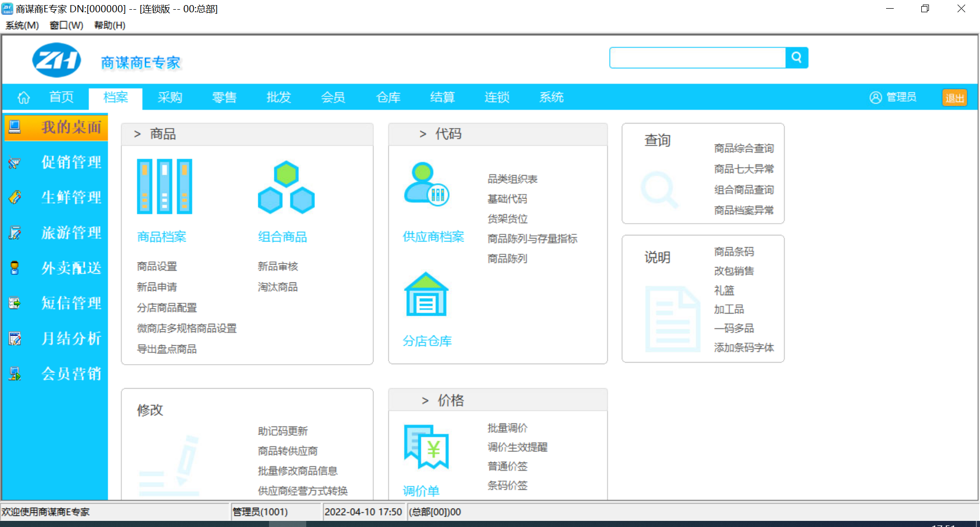Open the 基础代码 link
980x527 pixels.
[507, 199]
